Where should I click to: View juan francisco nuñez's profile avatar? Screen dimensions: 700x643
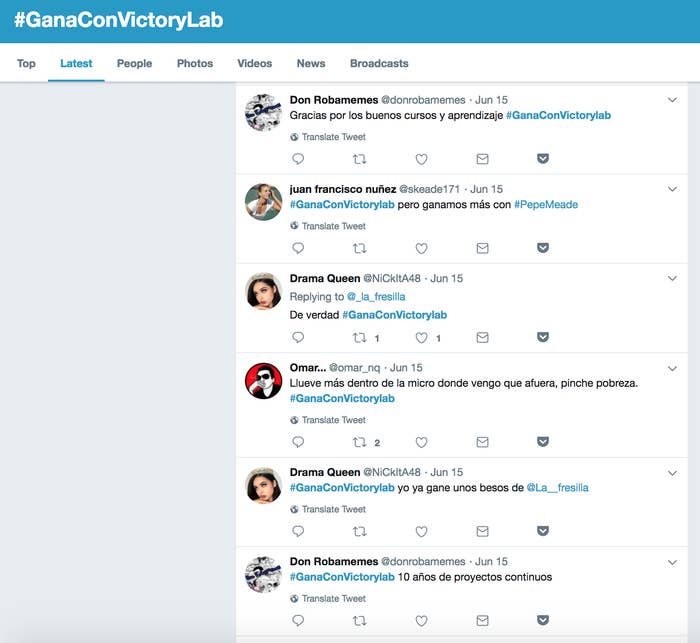(263, 202)
